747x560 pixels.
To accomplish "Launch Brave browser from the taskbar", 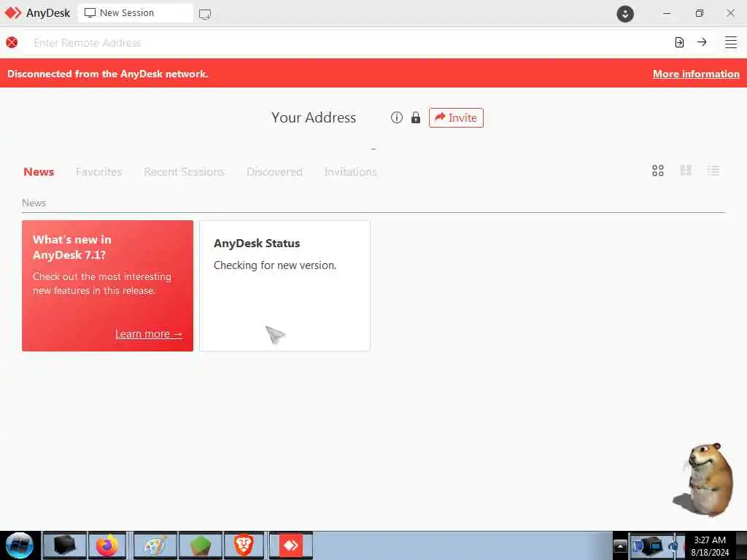I will [x=244, y=545].
